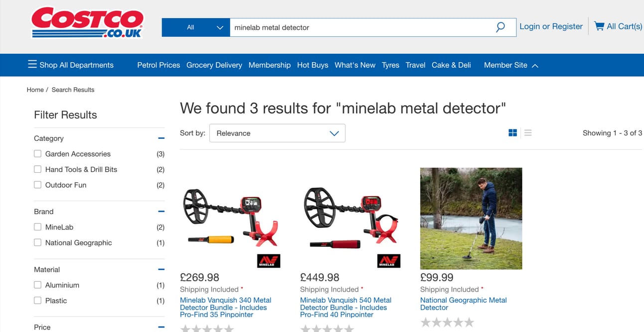Click star rating of National Geographic detector
The image size is (644, 332).
447,323
